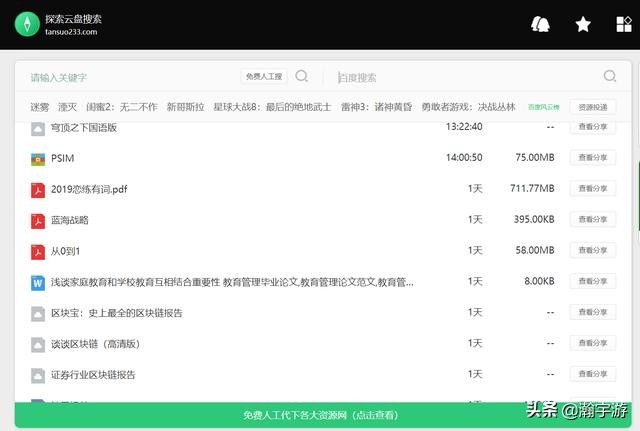Click the PDF icon beside 2019恋练有词.pdf
640x431 pixels.
38,190
